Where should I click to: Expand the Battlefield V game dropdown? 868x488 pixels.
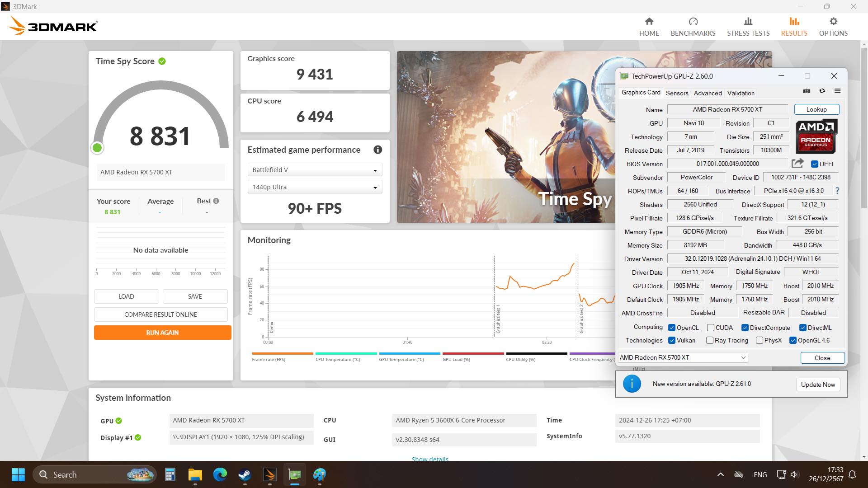tap(315, 170)
